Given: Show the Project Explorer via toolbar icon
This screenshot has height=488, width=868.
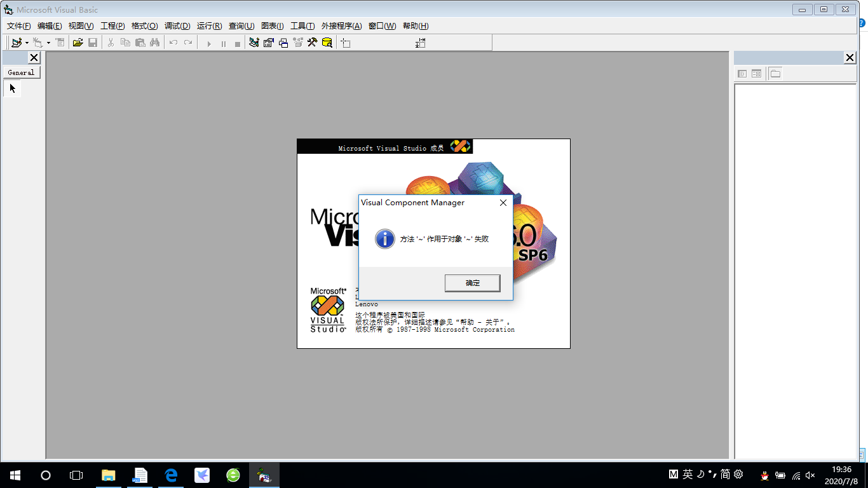Looking at the screenshot, I should 254,43.
